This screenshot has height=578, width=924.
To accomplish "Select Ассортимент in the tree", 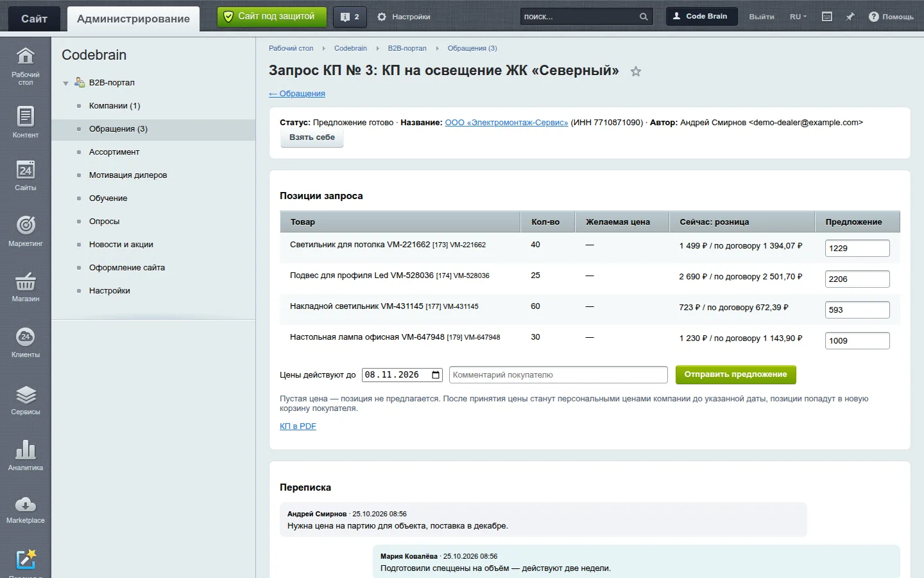I will coord(114,152).
